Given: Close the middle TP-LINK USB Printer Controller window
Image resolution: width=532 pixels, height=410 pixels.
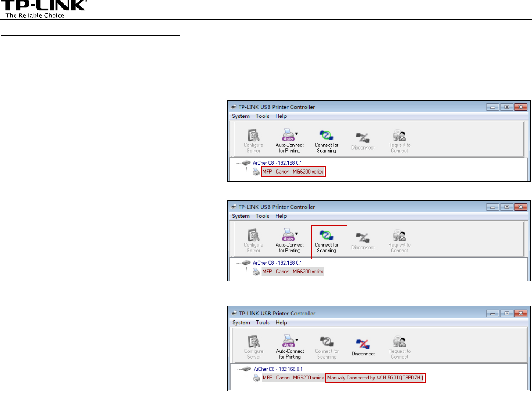Looking at the screenshot, I should pyautogui.click(x=521, y=207).
